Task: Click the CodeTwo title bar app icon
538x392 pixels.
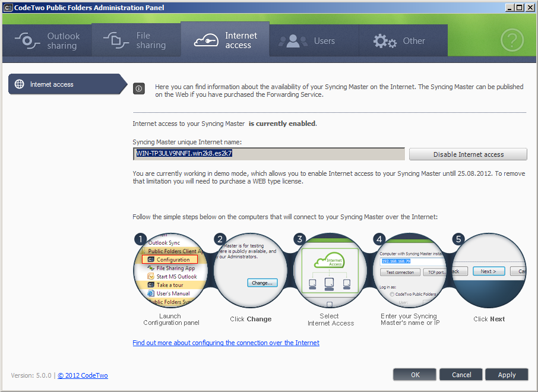Action: click(x=8, y=8)
